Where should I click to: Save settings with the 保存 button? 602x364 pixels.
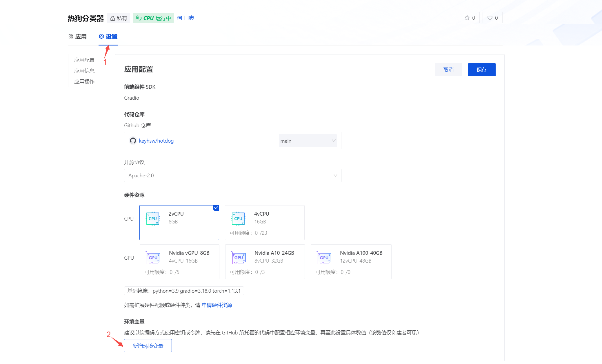481,70
